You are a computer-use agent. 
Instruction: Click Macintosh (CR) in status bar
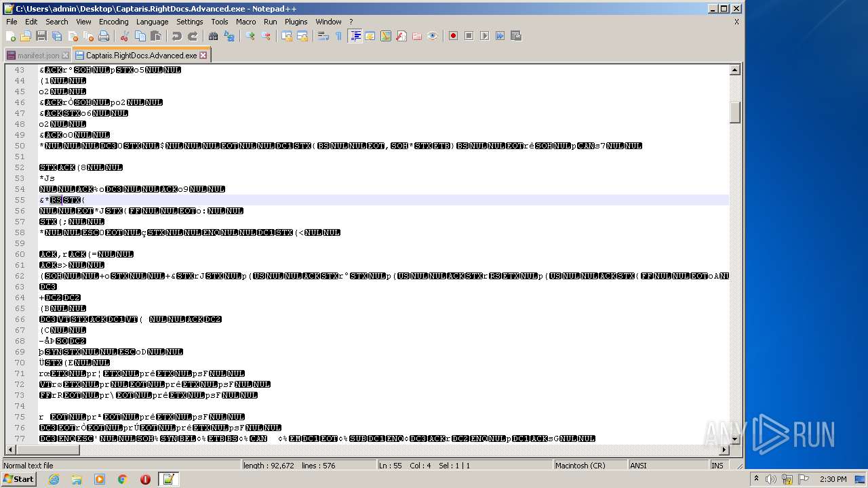589,466
